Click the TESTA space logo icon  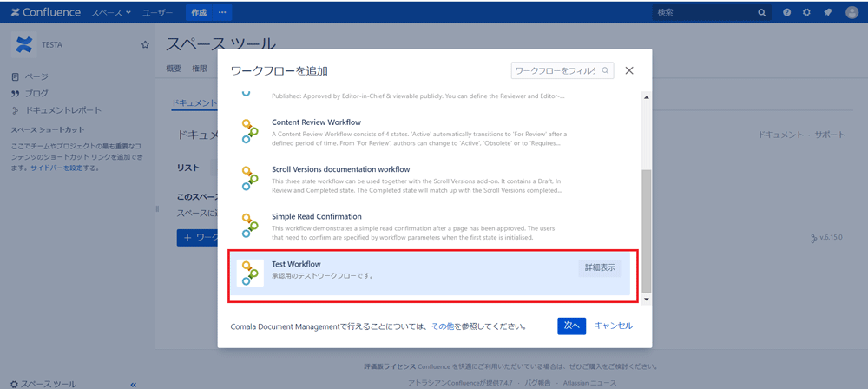point(23,45)
